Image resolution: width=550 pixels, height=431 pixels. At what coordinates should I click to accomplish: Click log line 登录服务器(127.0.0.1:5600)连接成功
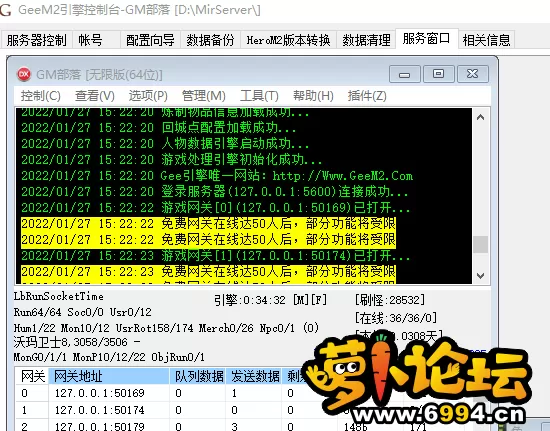[x=215, y=191]
